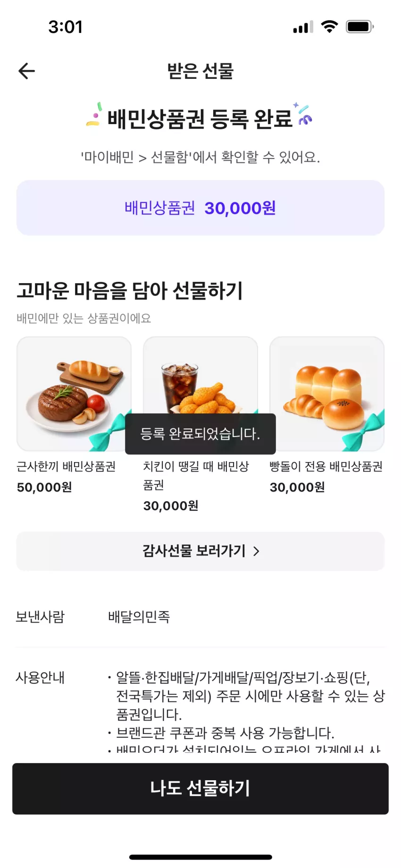The image size is (401, 868).
Task: Open the bread gift card thumbnail
Action: click(x=327, y=394)
